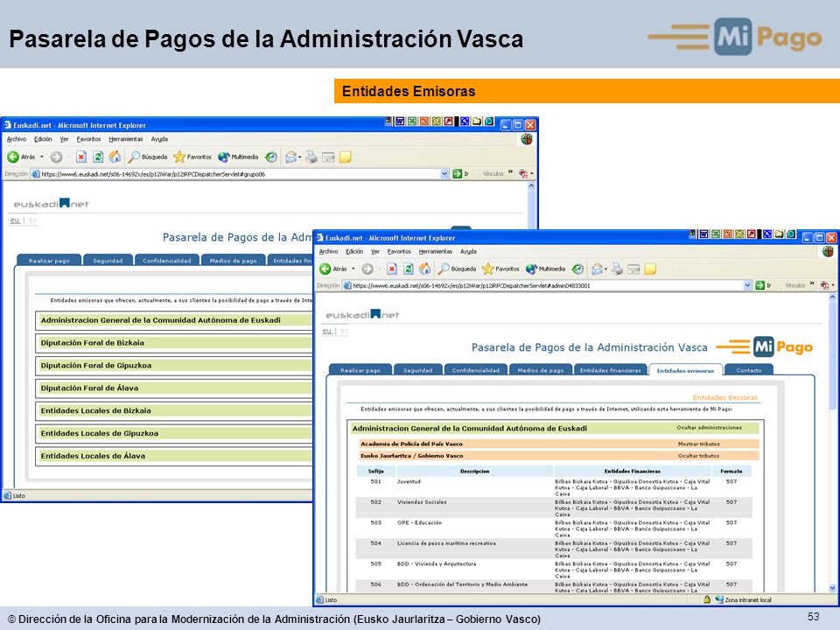Open Edición menu in the front window
This screenshot has width=840, height=630.
coord(354,251)
